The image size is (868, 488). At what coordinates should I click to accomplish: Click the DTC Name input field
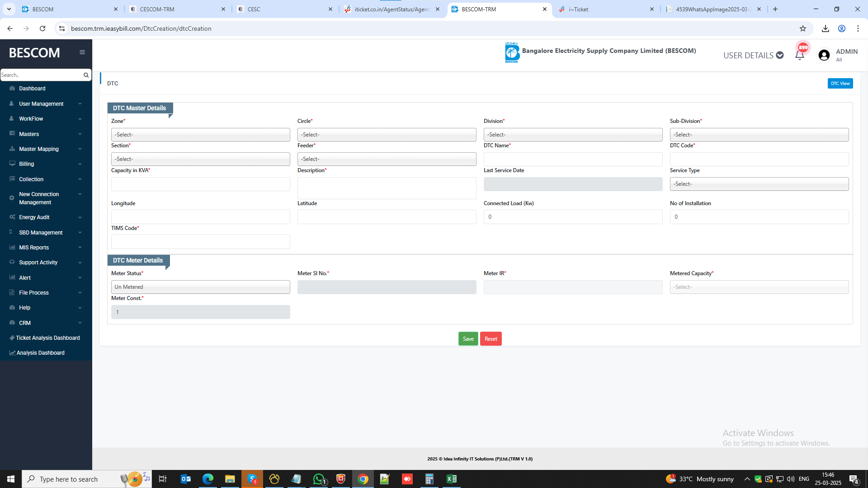click(x=573, y=159)
